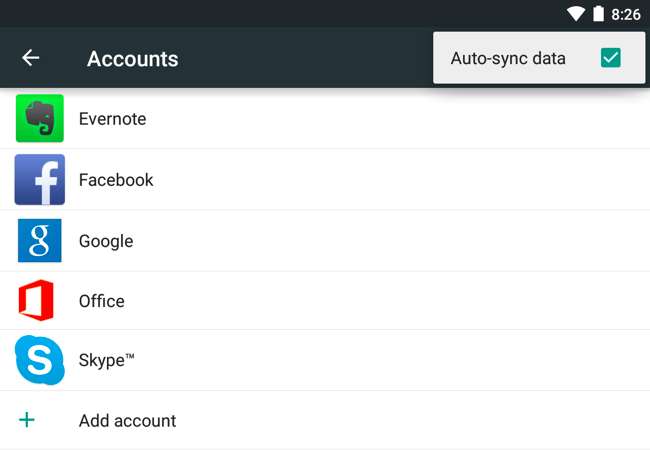Select the Auto-sync data menu label
This screenshot has width=650, height=450.
508,58
